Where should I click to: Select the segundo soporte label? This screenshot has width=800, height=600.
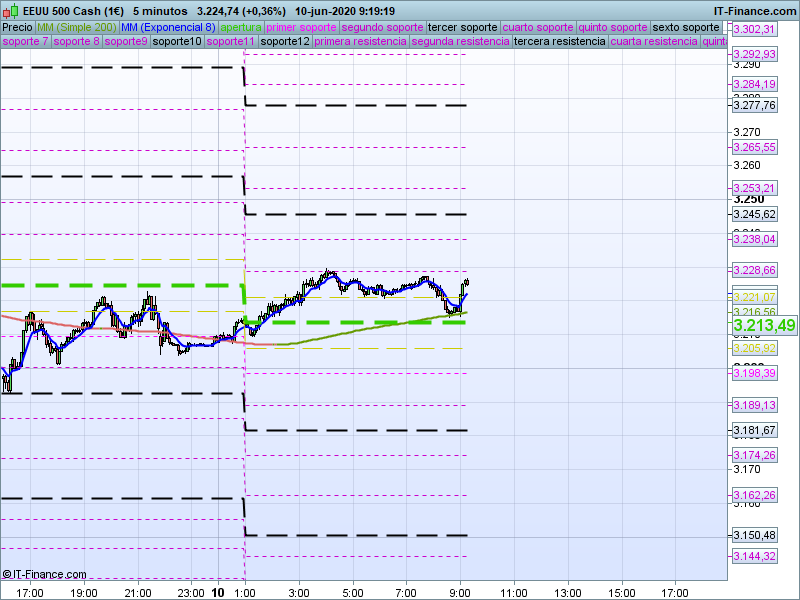point(382,27)
